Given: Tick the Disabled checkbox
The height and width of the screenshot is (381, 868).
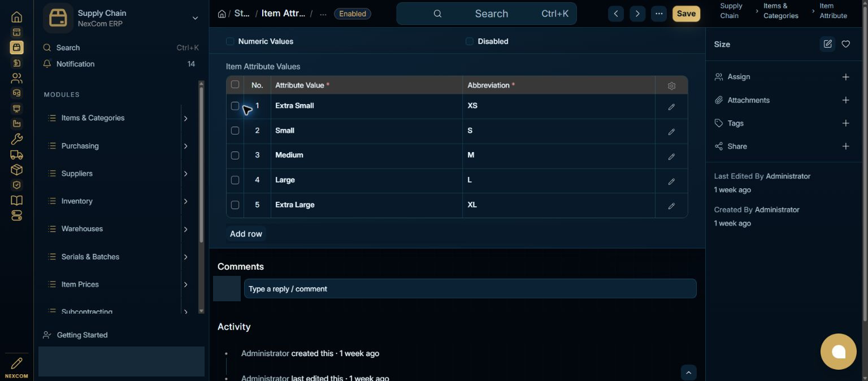Looking at the screenshot, I should click(470, 41).
